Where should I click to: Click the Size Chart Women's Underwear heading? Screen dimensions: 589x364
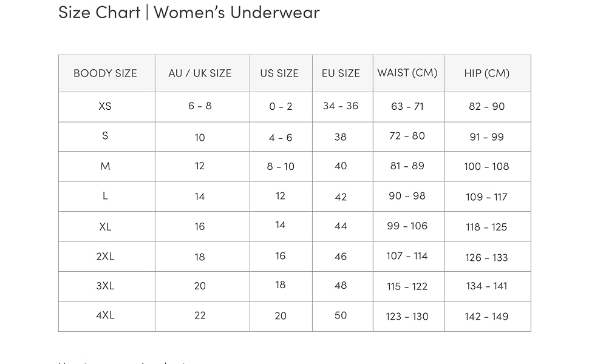[x=189, y=12]
